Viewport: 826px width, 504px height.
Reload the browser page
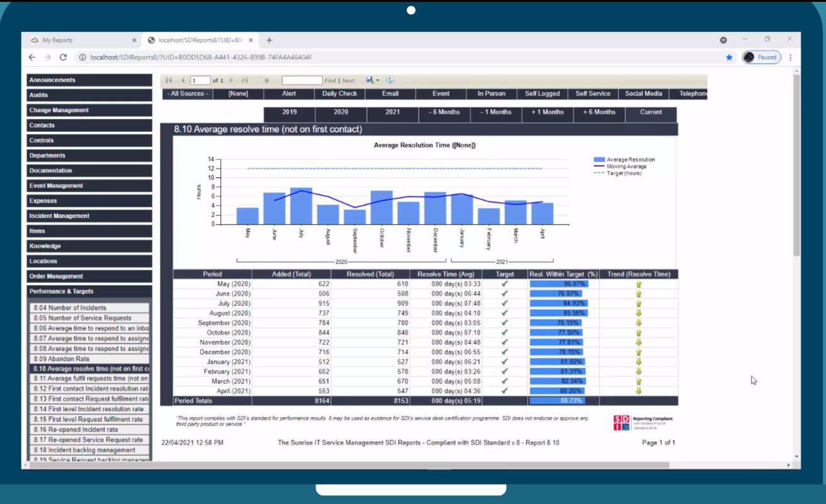click(x=63, y=57)
